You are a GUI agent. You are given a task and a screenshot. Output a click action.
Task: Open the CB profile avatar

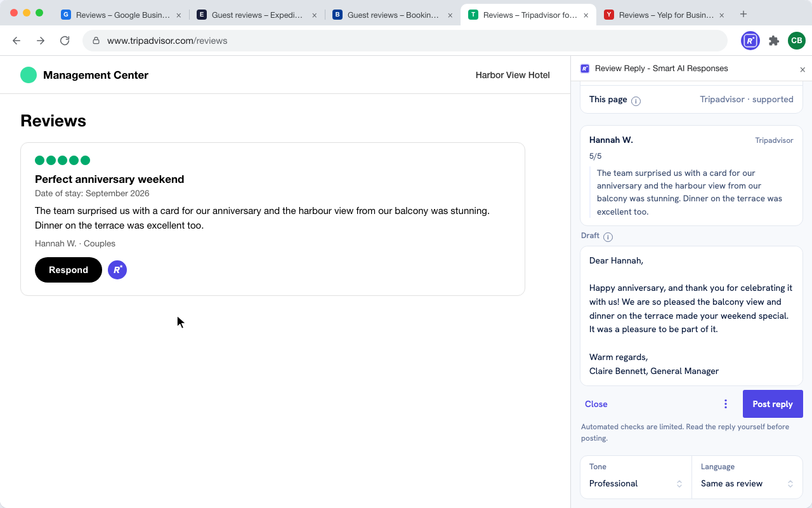pyautogui.click(x=797, y=41)
